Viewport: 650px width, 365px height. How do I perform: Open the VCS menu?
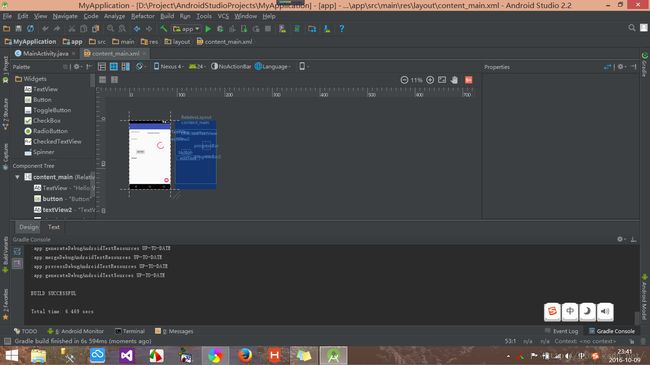[223, 16]
